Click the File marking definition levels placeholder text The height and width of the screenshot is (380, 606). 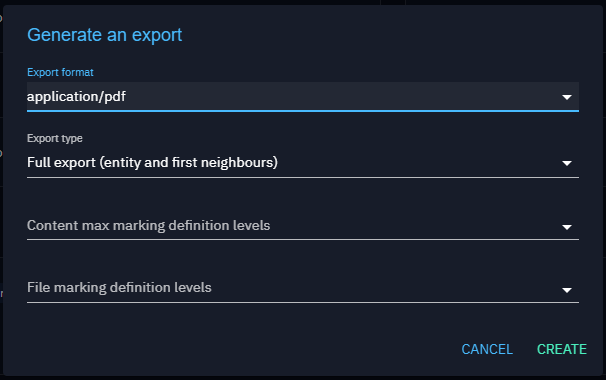click(119, 287)
